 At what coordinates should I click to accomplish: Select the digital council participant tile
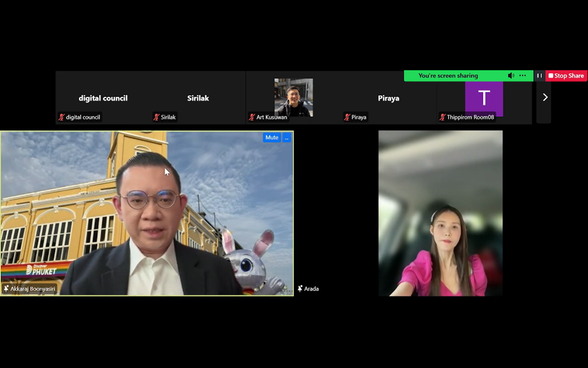103,98
